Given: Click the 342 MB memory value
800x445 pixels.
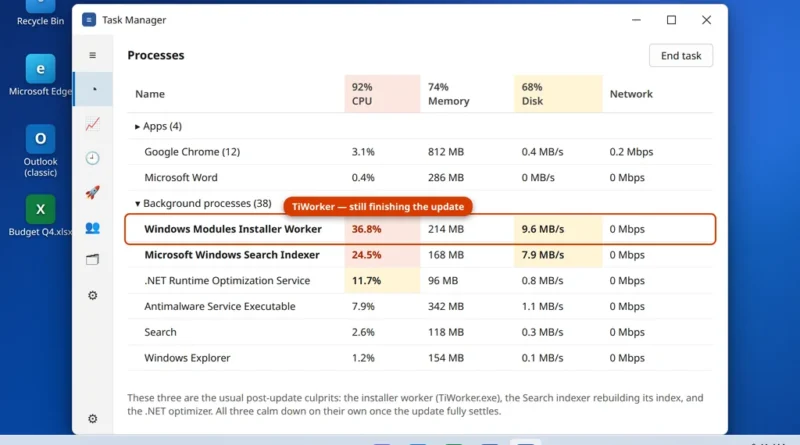Looking at the screenshot, I should [446, 306].
